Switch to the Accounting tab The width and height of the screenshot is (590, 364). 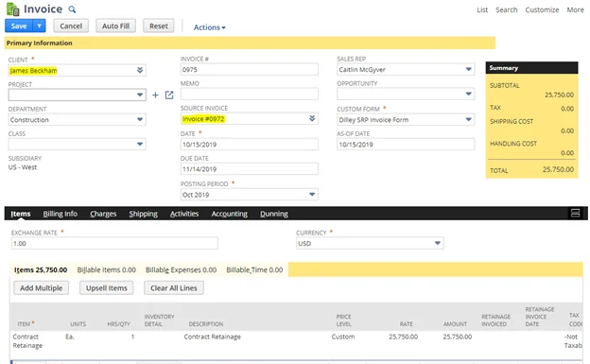pyautogui.click(x=229, y=214)
